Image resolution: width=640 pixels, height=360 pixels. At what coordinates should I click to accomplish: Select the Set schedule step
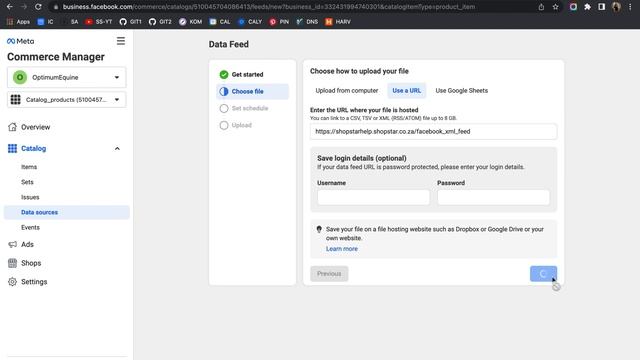tap(244, 108)
